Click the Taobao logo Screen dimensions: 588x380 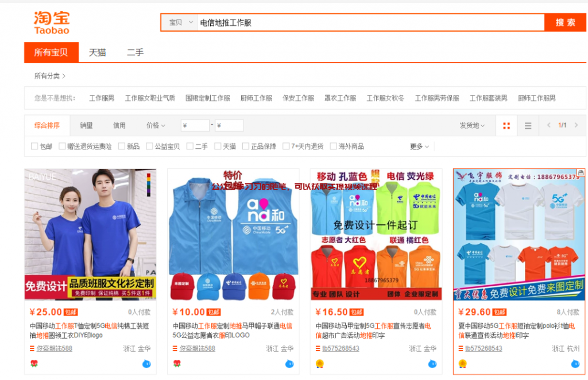(52, 22)
